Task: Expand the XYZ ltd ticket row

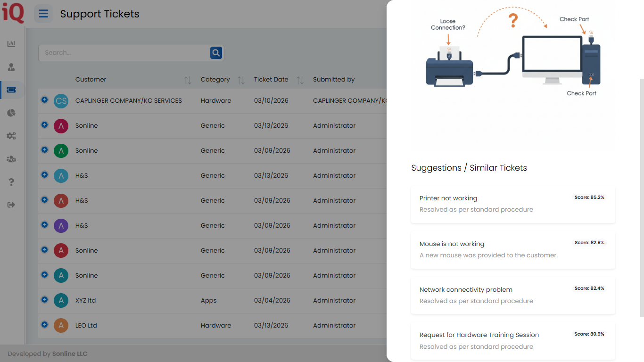Action: click(44, 299)
